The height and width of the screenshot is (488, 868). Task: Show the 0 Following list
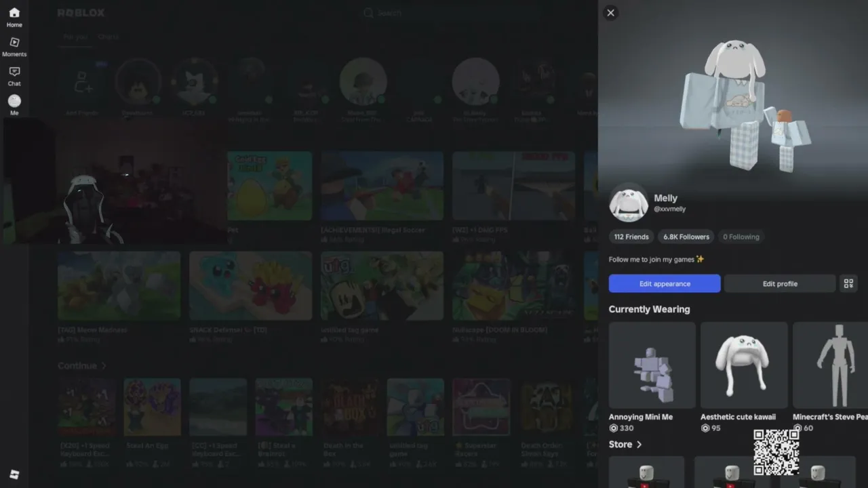pos(741,237)
